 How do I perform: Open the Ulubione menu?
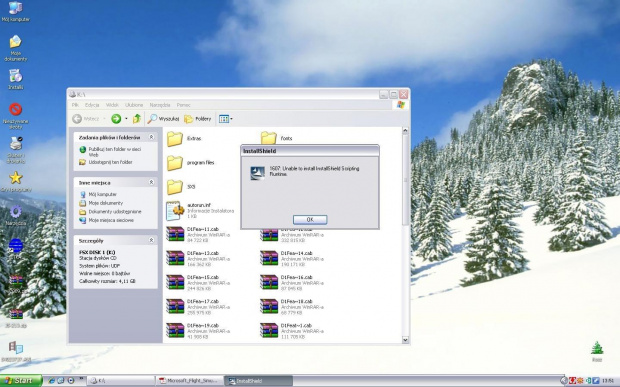[x=134, y=105]
